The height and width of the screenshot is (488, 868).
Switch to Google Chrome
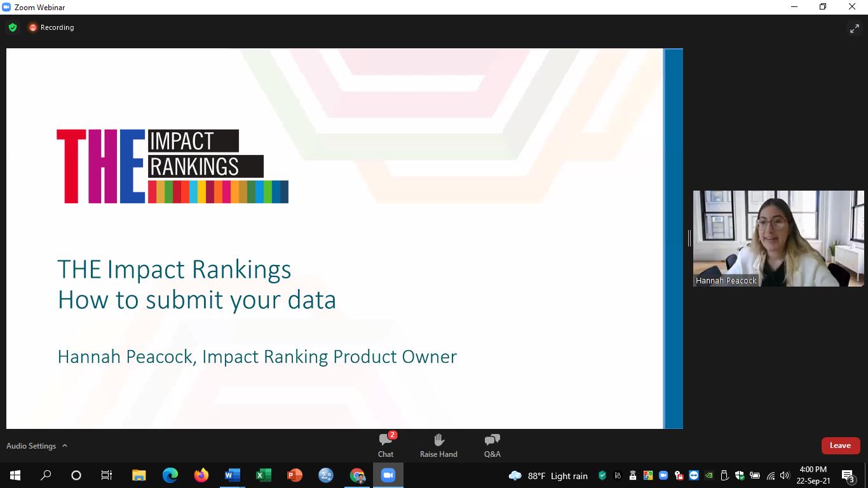coord(357,475)
